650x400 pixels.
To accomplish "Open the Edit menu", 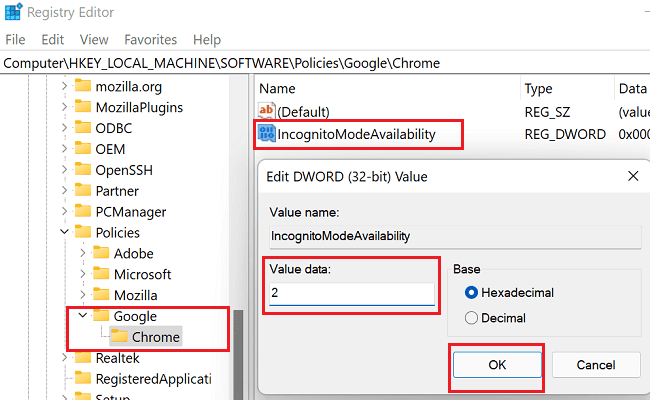I will click(x=53, y=40).
